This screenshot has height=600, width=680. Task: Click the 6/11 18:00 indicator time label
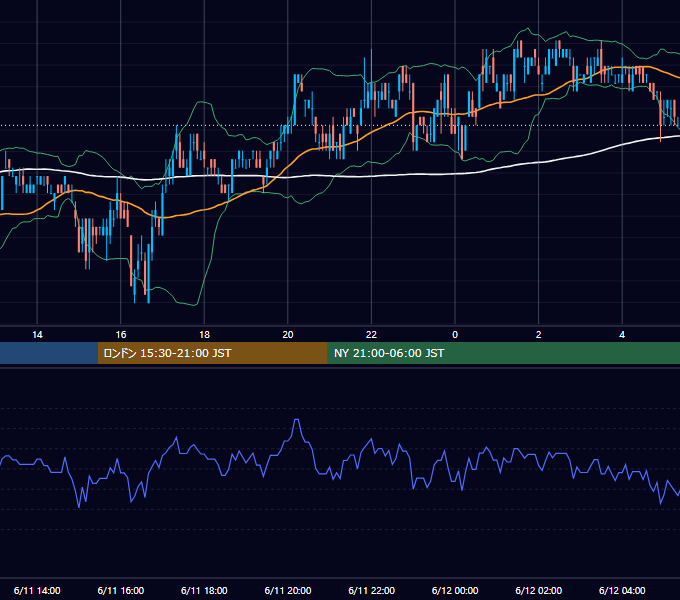pyautogui.click(x=204, y=590)
